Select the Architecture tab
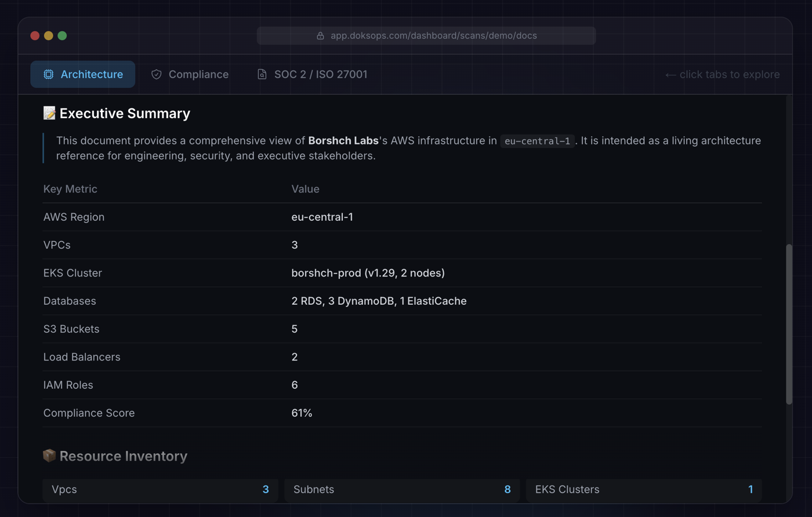 point(82,74)
